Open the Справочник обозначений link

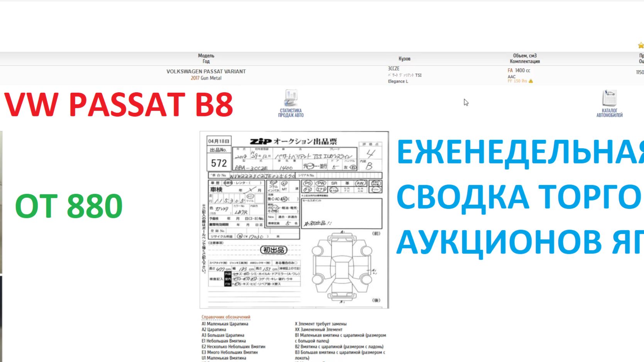tap(226, 316)
